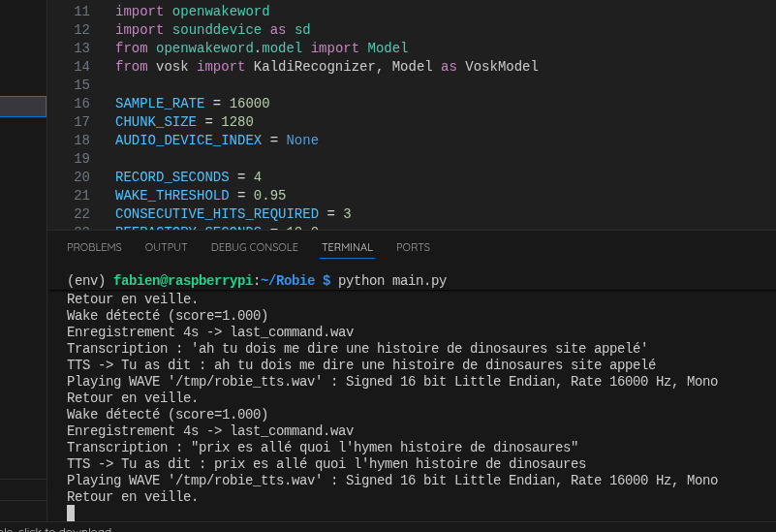
Task: Click transcription line starting 'prix es allé'
Action: coord(323,448)
